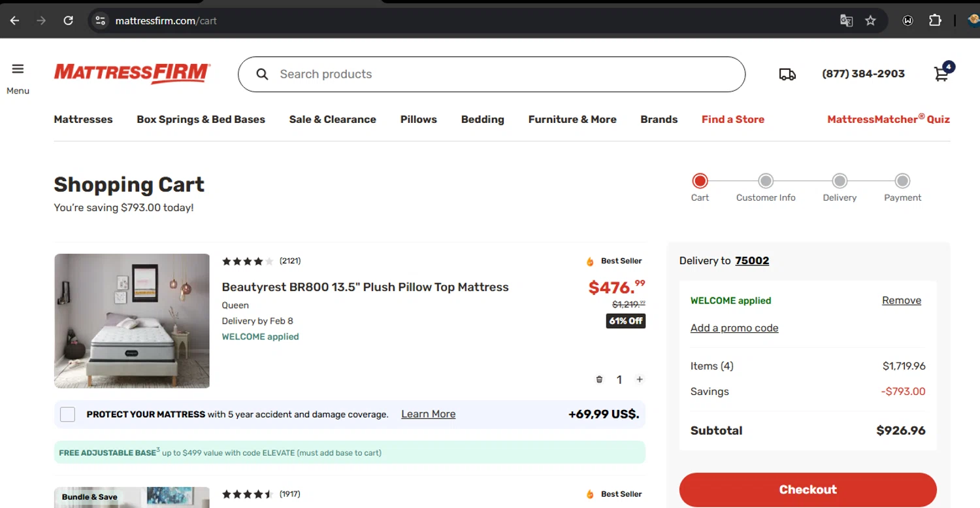Screen dimensions: 980x508
Task: Select the Customer Info step circle
Action: point(766,180)
